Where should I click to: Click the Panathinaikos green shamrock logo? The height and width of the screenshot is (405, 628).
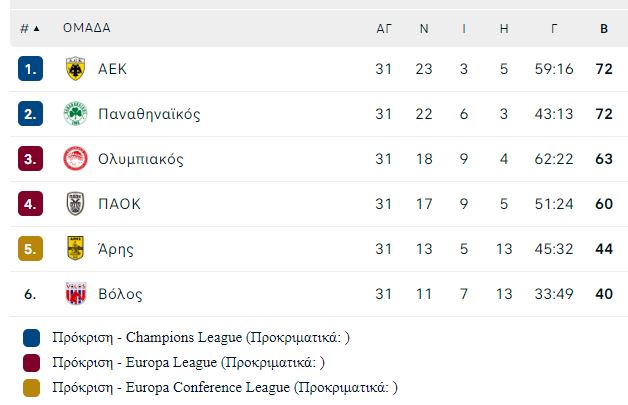point(75,114)
